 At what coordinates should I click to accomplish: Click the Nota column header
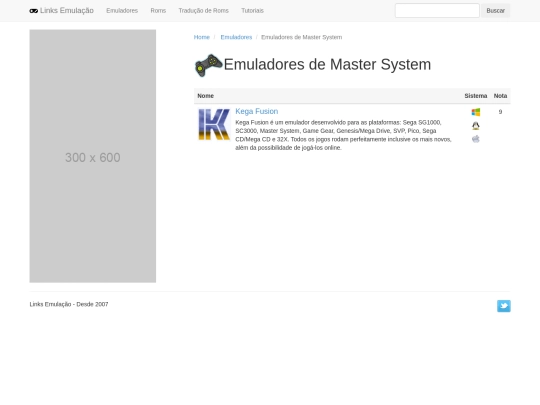[x=500, y=96]
